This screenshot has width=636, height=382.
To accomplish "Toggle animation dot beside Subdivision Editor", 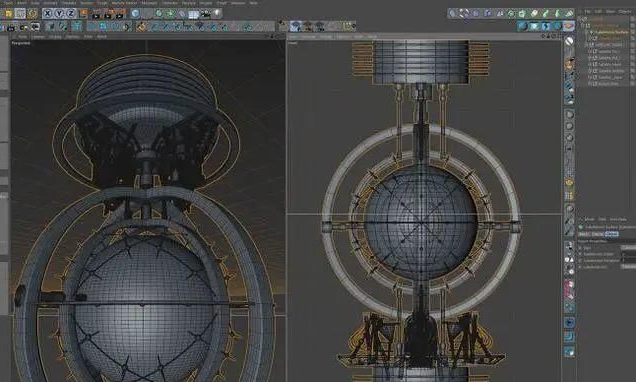I will [x=580, y=254].
